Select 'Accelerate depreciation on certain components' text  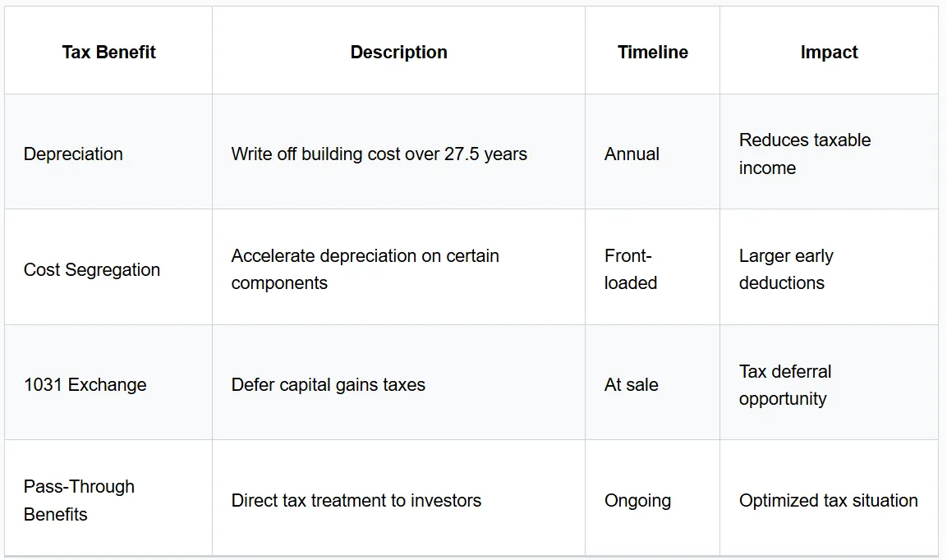[x=365, y=269]
